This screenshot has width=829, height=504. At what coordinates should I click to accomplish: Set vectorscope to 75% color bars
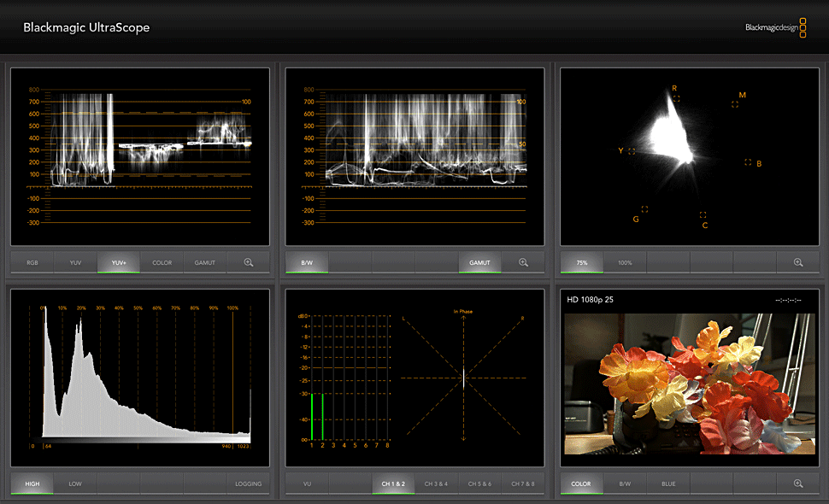point(582,262)
